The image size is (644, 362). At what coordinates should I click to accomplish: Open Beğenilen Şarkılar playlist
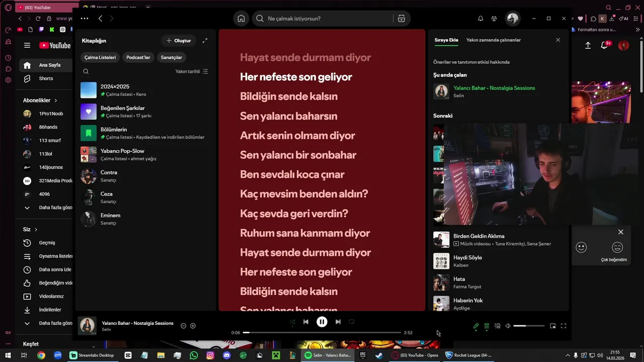145,112
